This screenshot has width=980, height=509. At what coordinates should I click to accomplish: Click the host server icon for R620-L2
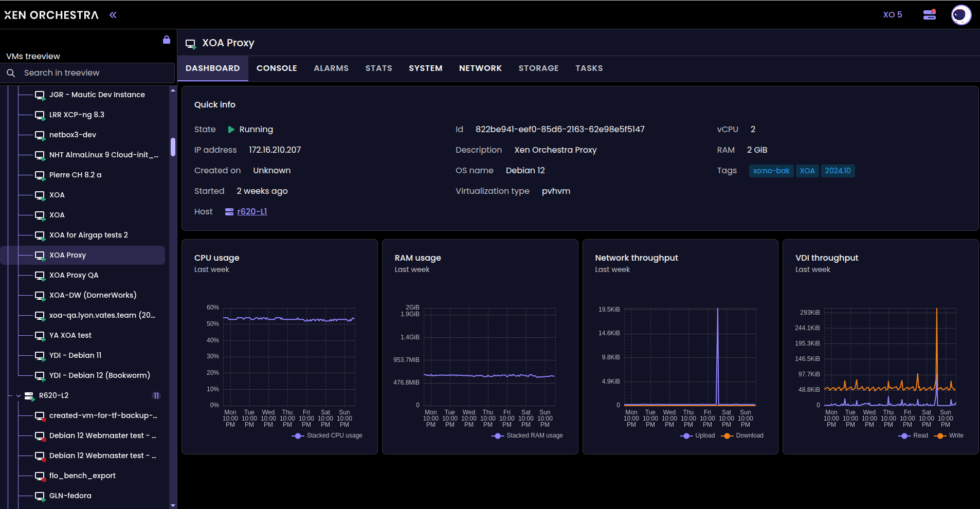[x=29, y=396]
